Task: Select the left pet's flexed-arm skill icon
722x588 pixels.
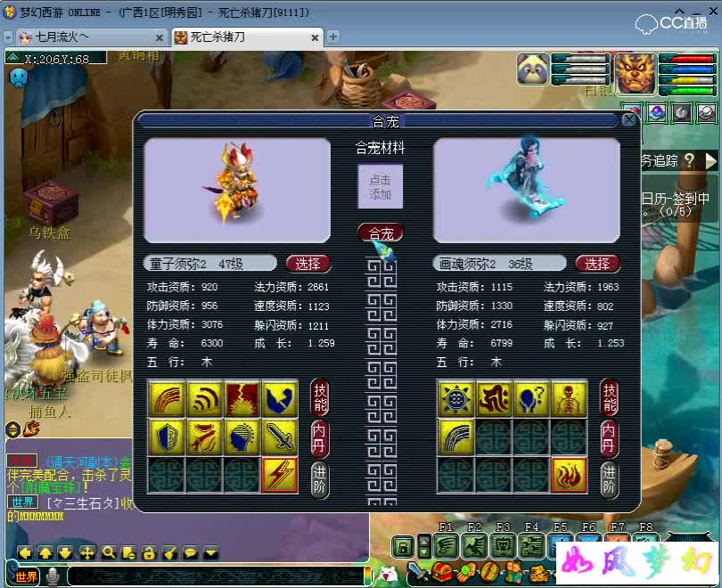Action: (280, 398)
